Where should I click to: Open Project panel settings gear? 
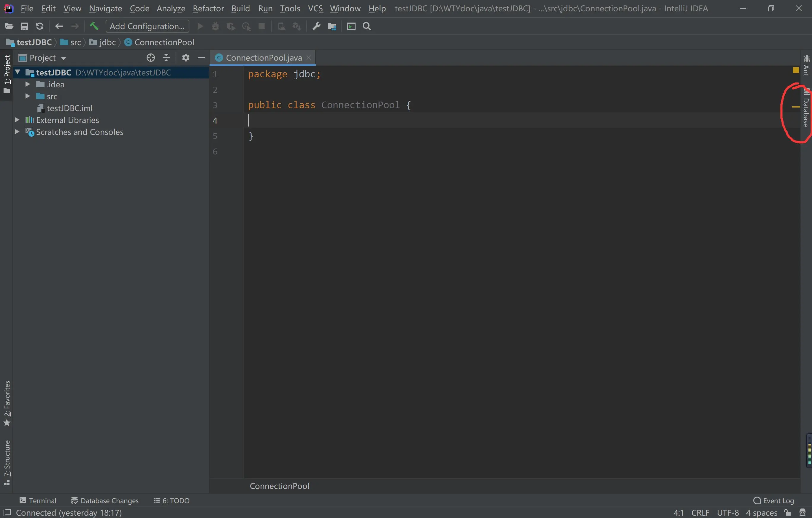pos(185,58)
